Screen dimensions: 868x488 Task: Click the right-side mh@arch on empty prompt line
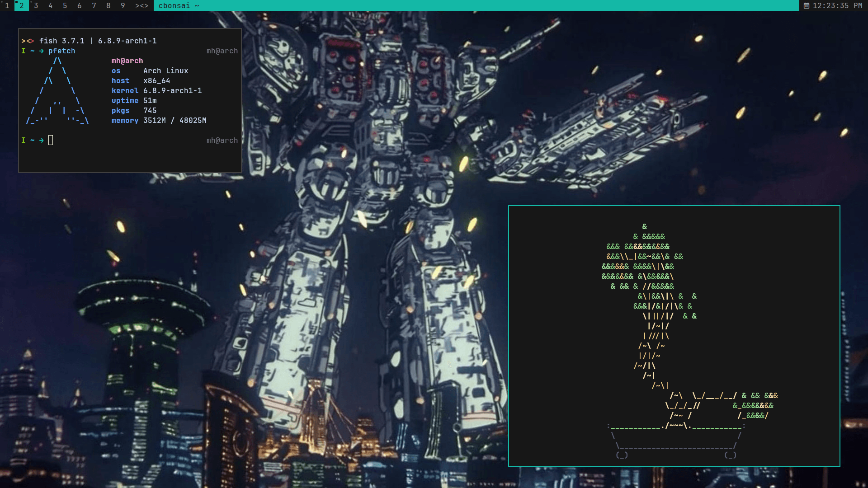(222, 141)
